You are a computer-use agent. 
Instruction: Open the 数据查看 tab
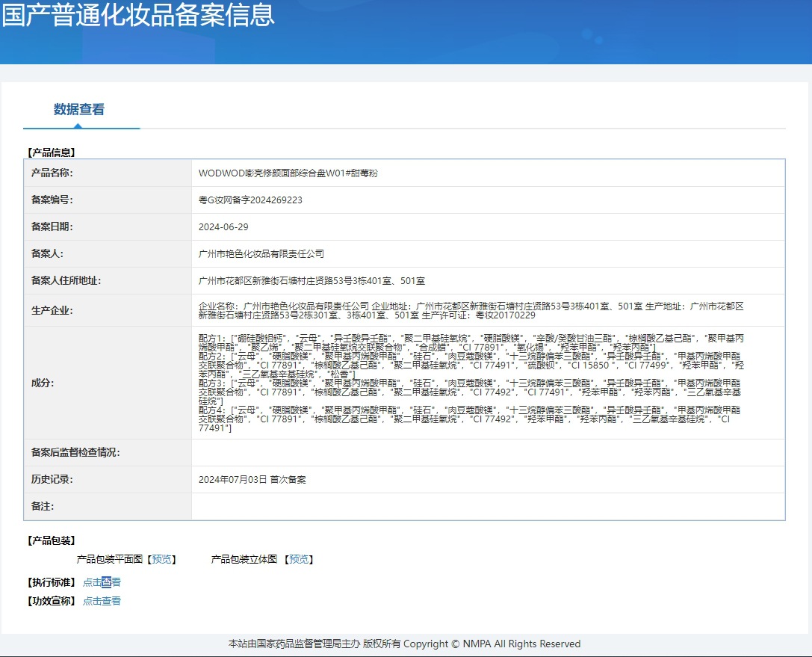click(x=79, y=109)
